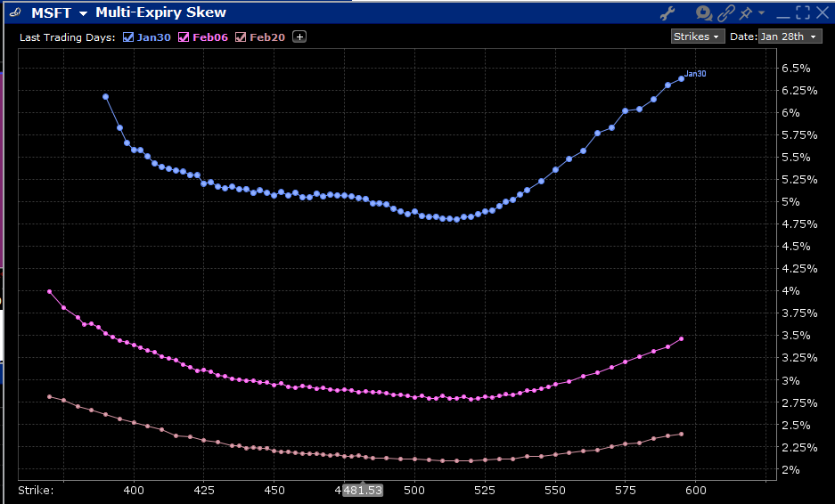Image resolution: width=835 pixels, height=504 pixels.
Task: Click the 4% y-axis label
Action: [x=790, y=291]
